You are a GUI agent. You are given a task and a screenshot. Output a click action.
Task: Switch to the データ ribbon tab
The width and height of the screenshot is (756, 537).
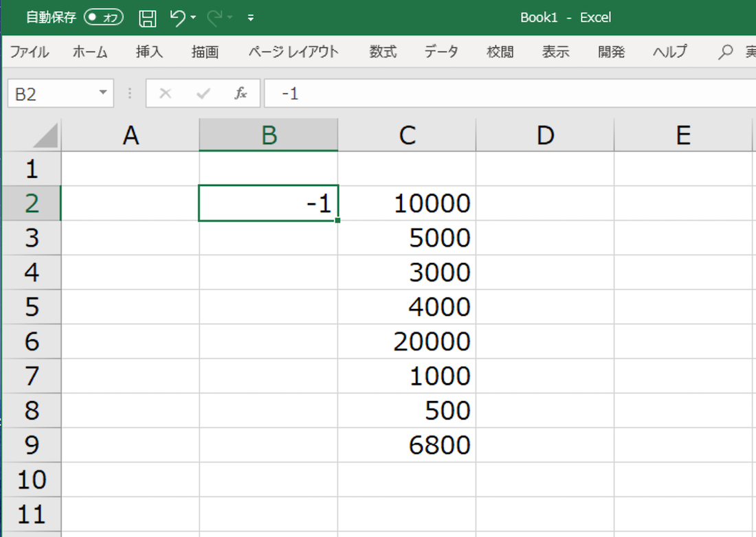(441, 52)
